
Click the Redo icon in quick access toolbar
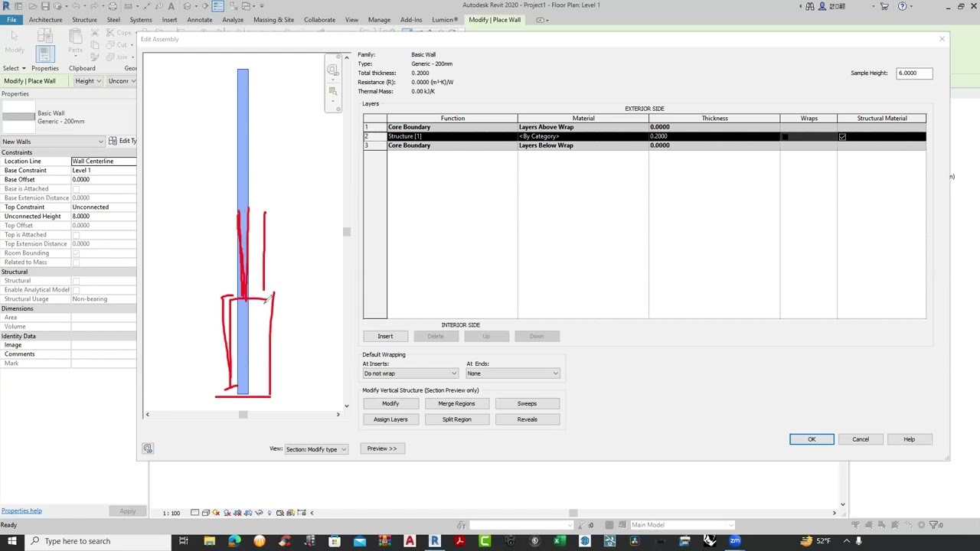point(95,6)
